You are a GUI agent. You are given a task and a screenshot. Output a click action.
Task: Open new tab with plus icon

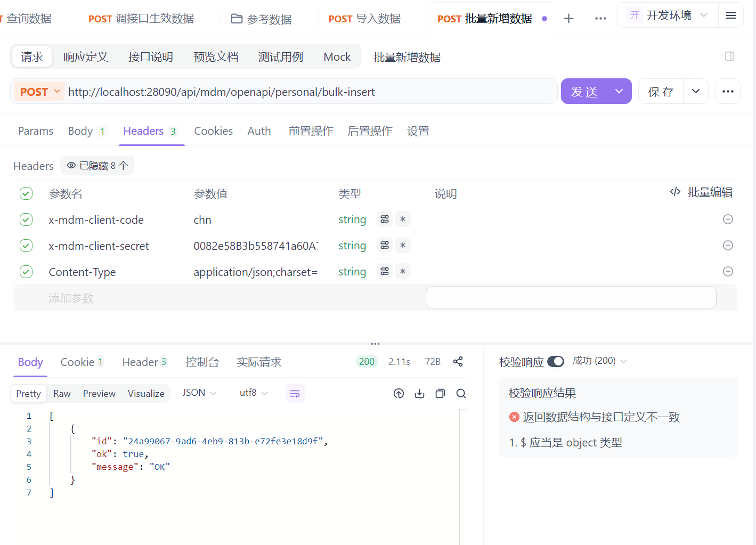[568, 19]
